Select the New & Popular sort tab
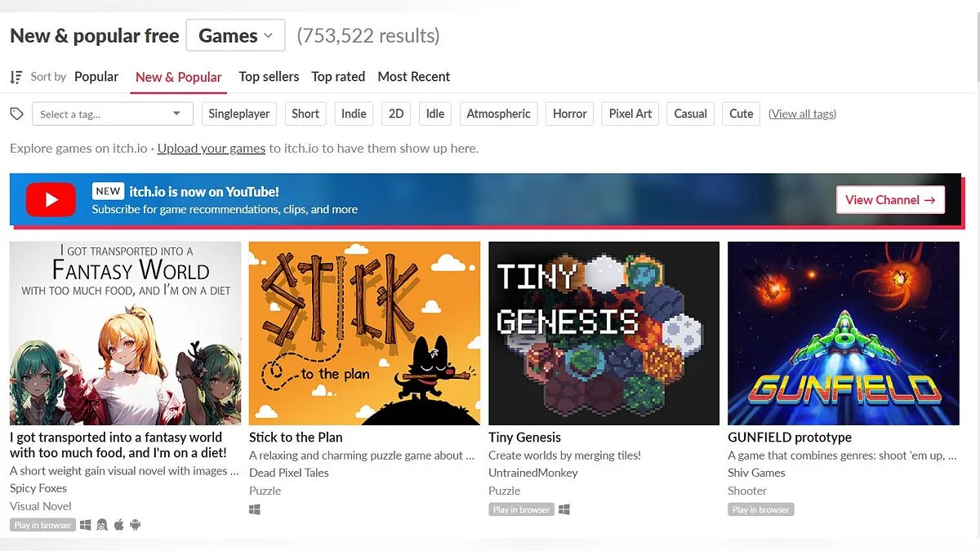Viewport: 980px width, 551px height. 178,77
